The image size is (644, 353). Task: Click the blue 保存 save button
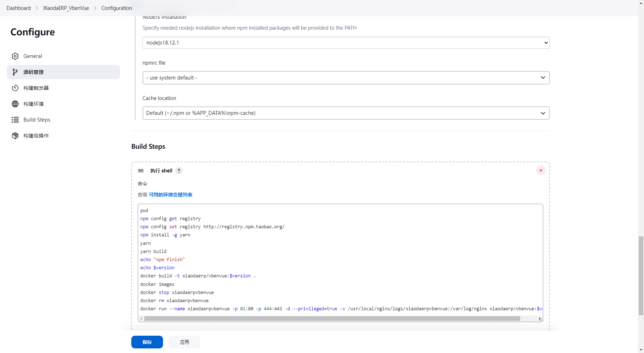coord(147,342)
